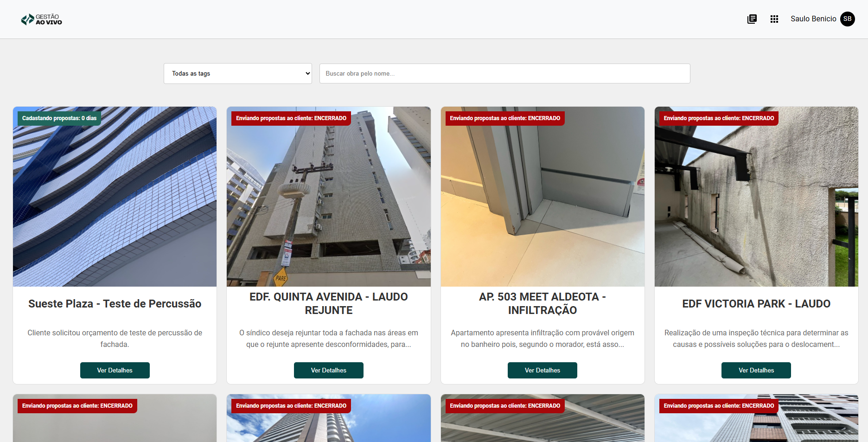Image resolution: width=868 pixels, height=442 pixels.
Task: Open the EDF Victoria Park wall photo
Action: (x=756, y=197)
